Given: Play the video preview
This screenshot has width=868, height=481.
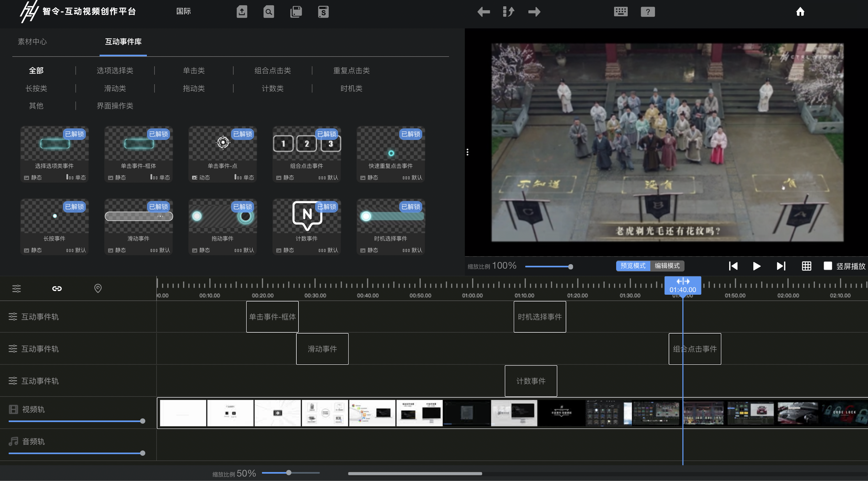Looking at the screenshot, I should pos(757,266).
